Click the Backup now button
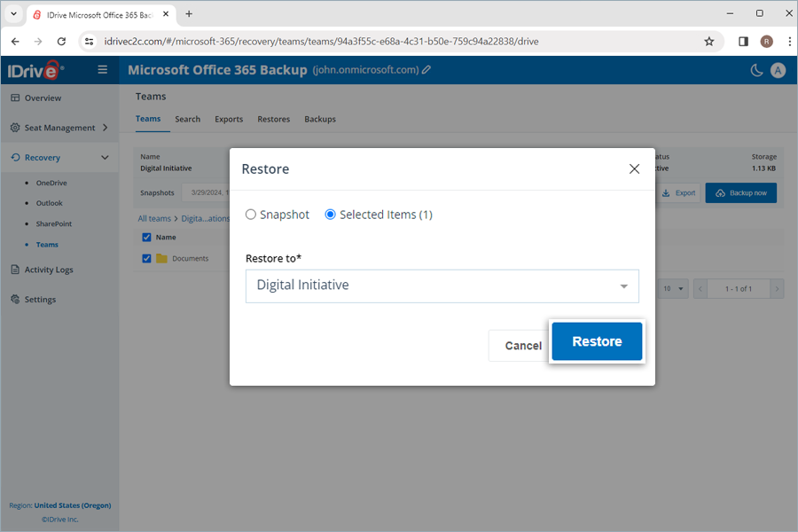This screenshot has width=798, height=532. (x=741, y=193)
